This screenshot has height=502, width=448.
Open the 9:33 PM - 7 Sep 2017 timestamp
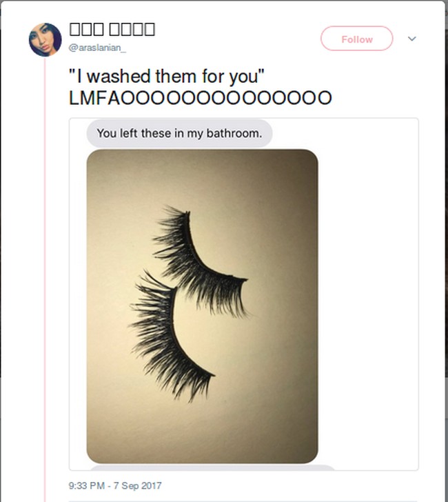[x=115, y=485]
